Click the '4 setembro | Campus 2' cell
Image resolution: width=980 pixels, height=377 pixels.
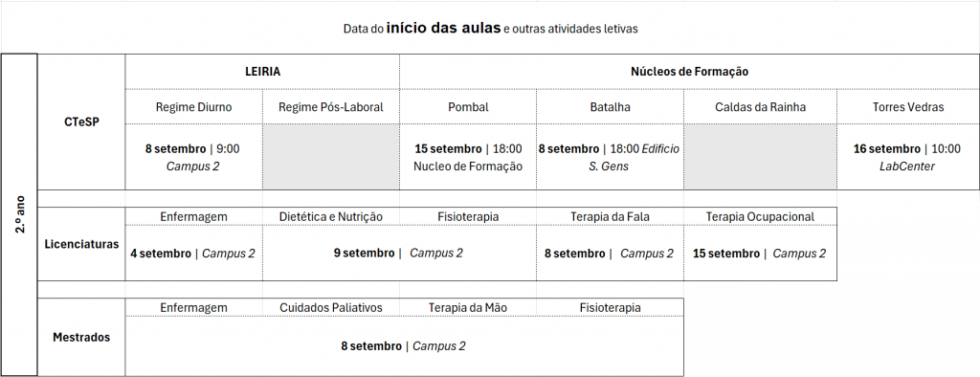pos(193,254)
